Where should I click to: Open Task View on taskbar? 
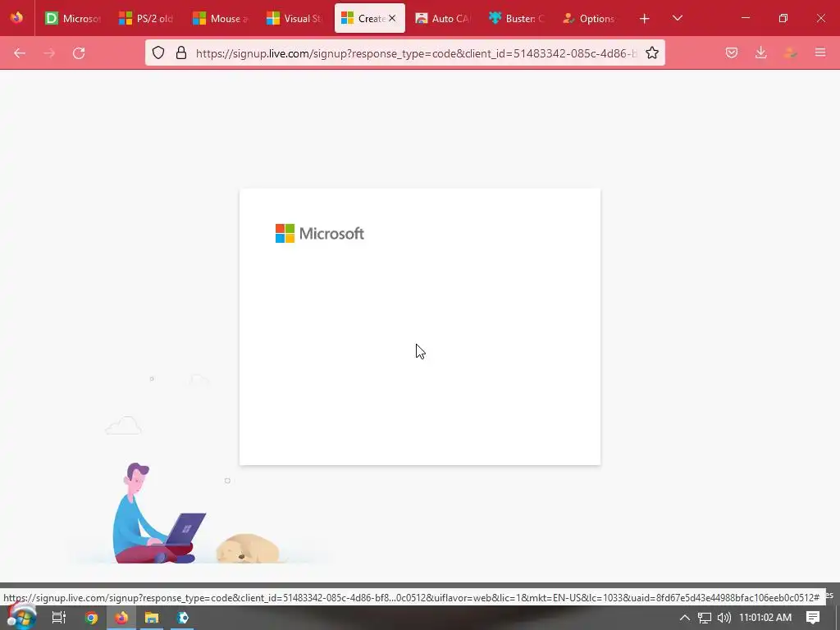coord(58,618)
